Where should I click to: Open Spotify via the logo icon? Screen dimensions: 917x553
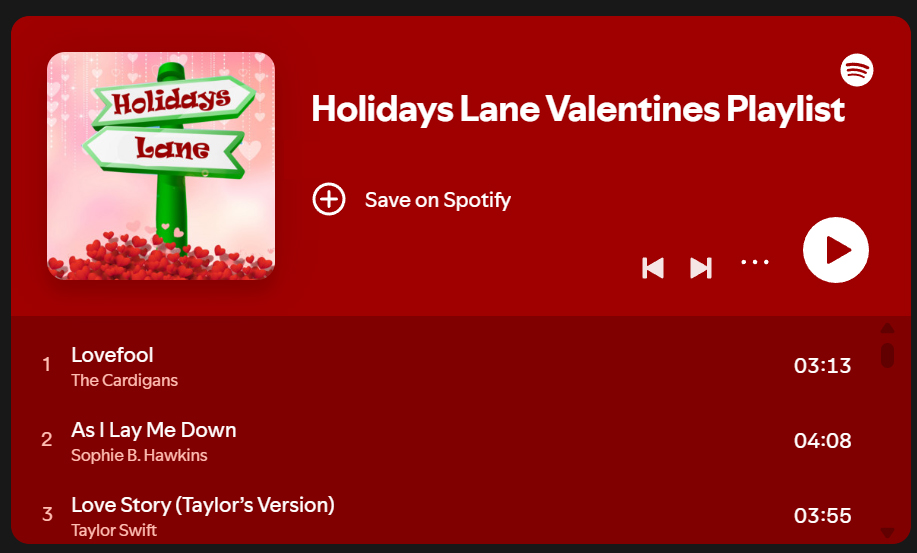pyautogui.click(x=857, y=70)
